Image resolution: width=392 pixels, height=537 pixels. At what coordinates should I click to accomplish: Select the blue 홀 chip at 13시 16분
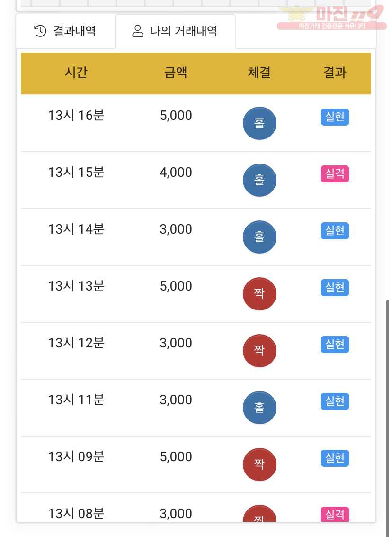[x=259, y=123]
